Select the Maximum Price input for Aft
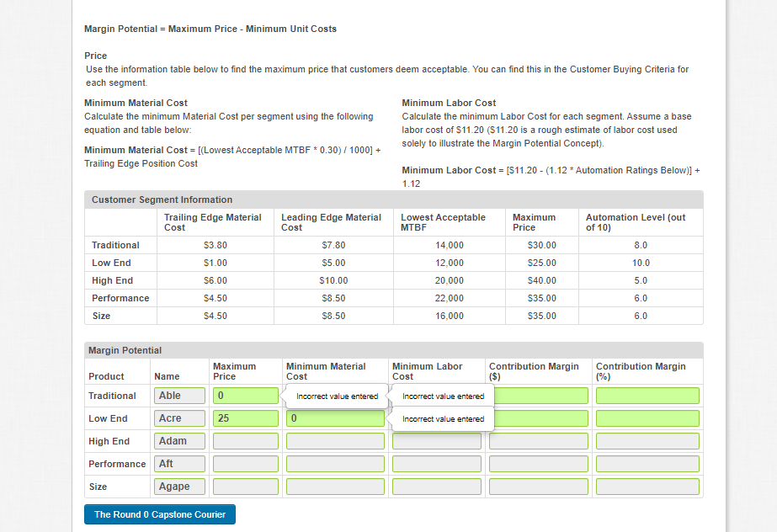This screenshot has height=532, width=777. click(x=245, y=463)
